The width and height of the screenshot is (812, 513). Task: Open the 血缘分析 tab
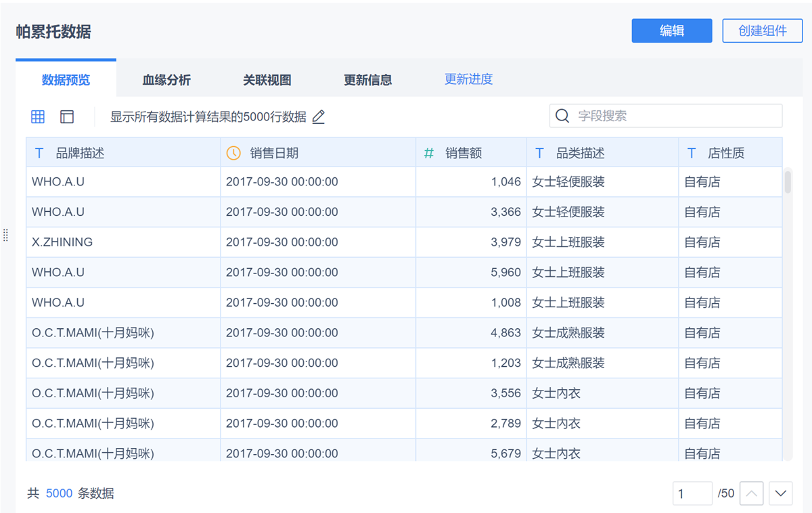point(166,80)
